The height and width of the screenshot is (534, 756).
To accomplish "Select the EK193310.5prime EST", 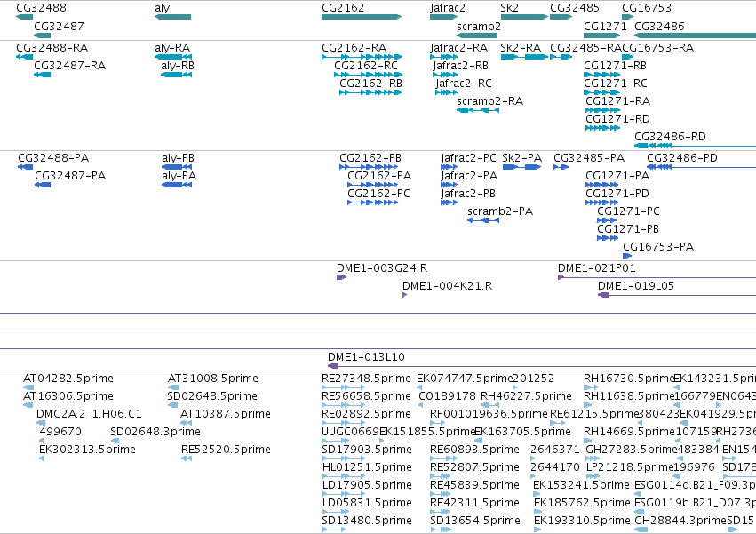I will (537, 530).
